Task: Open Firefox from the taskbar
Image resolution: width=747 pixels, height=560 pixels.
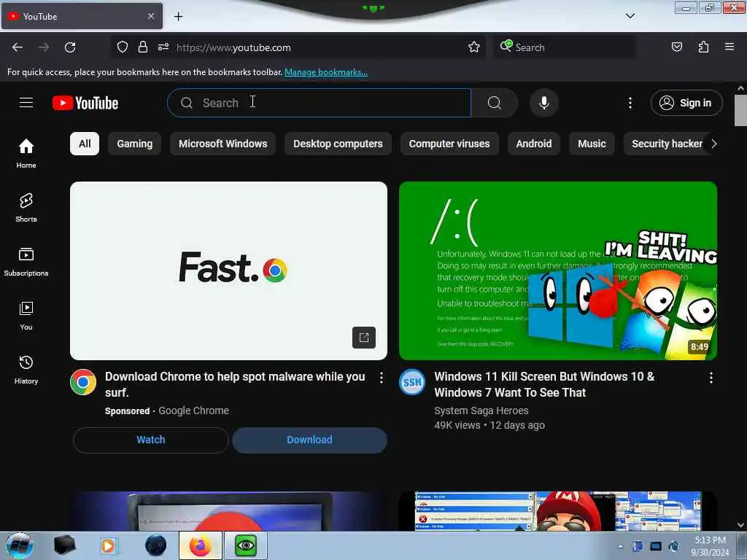Action: [201, 545]
